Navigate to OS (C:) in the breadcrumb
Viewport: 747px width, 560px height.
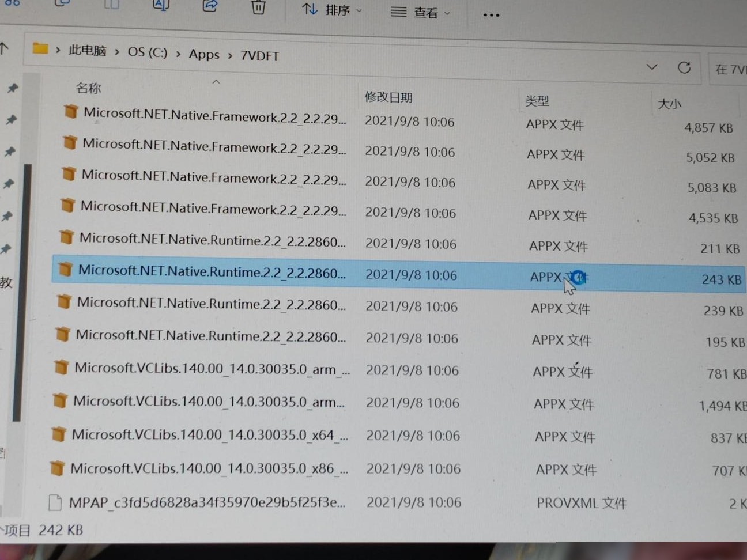coord(148,52)
